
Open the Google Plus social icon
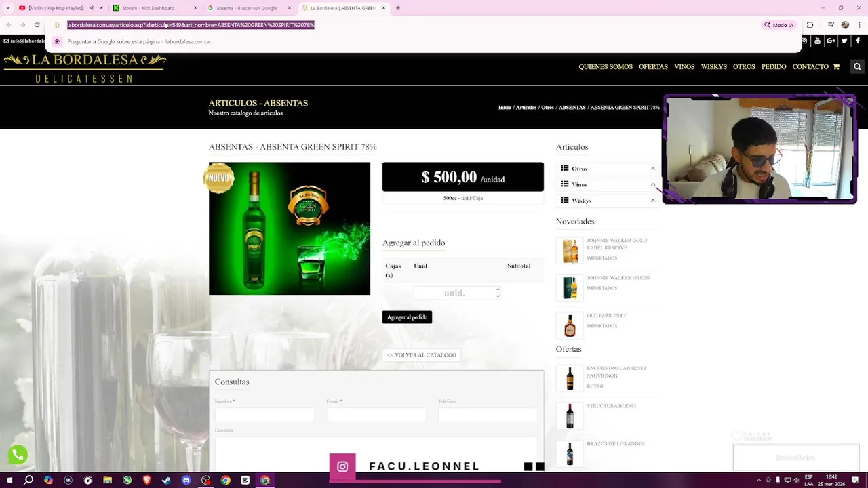[831, 41]
